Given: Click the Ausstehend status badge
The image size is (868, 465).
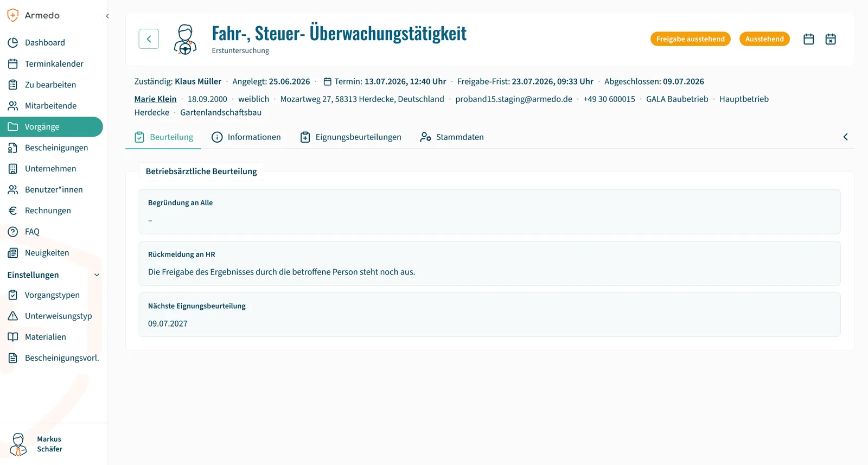Looking at the screenshot, I should (764, 39).
